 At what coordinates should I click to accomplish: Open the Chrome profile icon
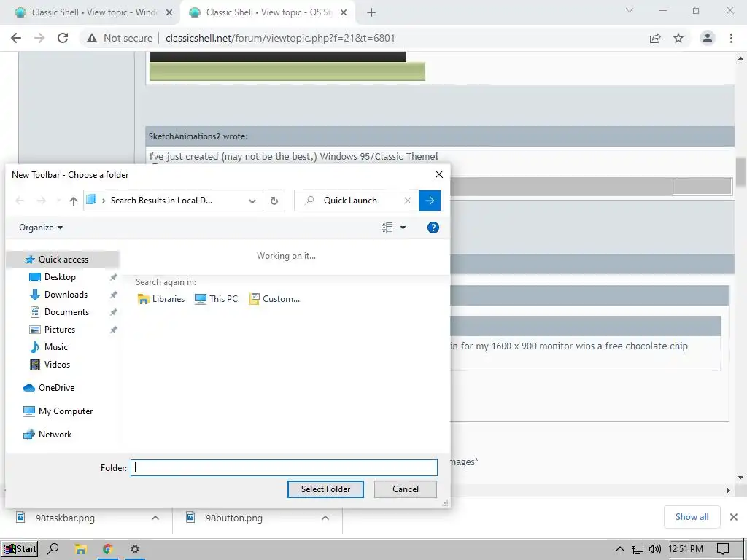[708, 38]
